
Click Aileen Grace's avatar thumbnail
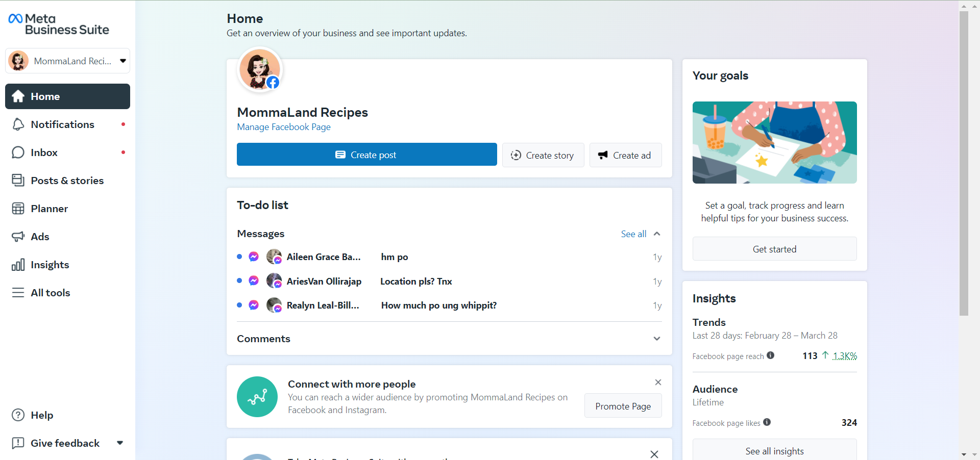pyautogui.click(x=274, y=257)
